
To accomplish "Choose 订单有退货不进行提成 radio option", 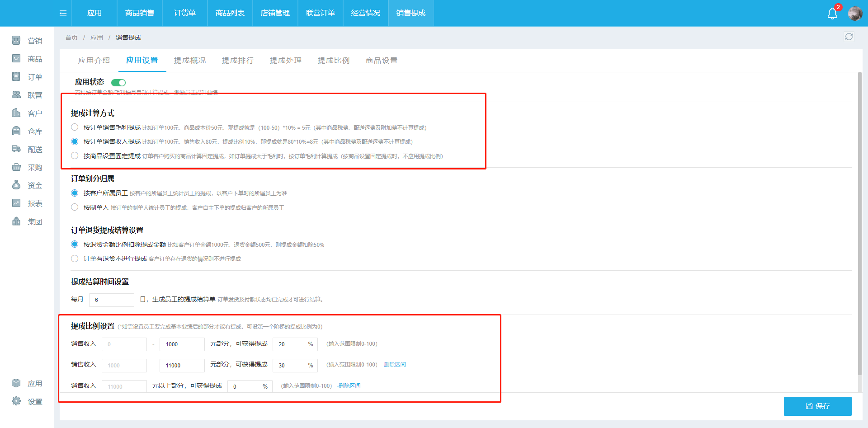I will (x=75, y=259).
